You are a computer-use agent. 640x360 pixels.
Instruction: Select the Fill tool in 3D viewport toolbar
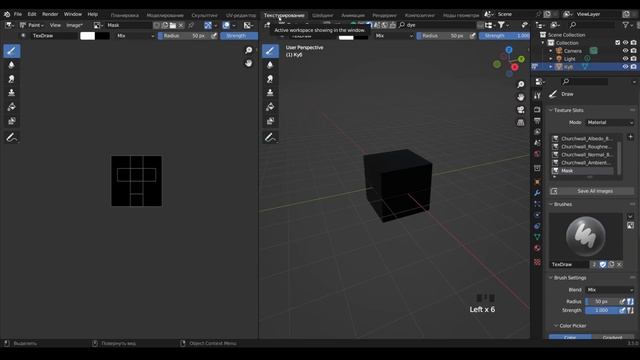[x=270, y=107]
